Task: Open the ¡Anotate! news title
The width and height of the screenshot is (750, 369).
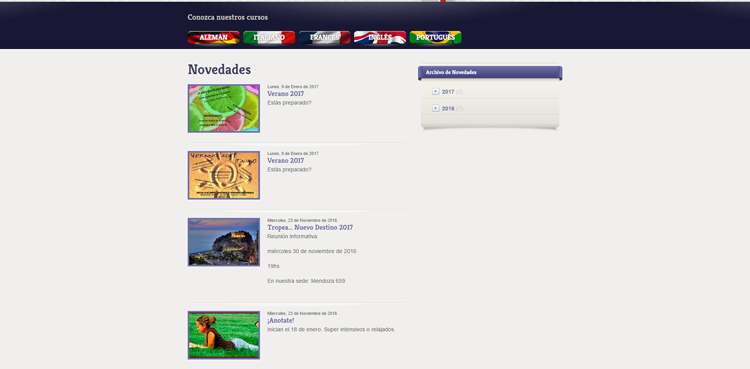Action: coord(281,321)
